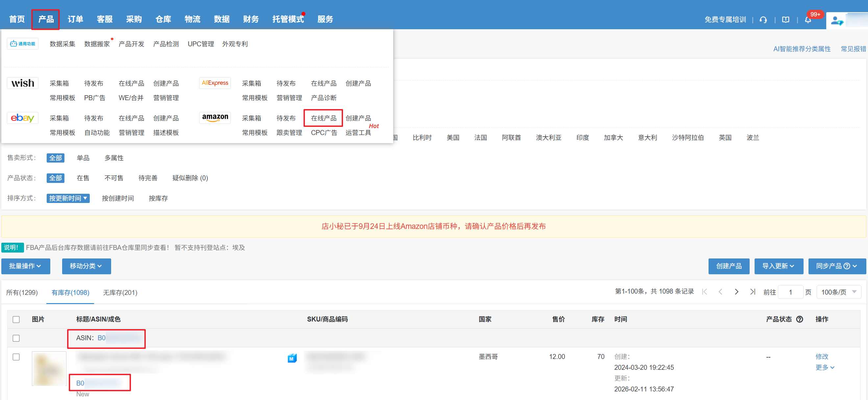The height and width of the screenshot is (400, 868).
Task: Expand the 批量操作 dropdown
Action: 26,266
